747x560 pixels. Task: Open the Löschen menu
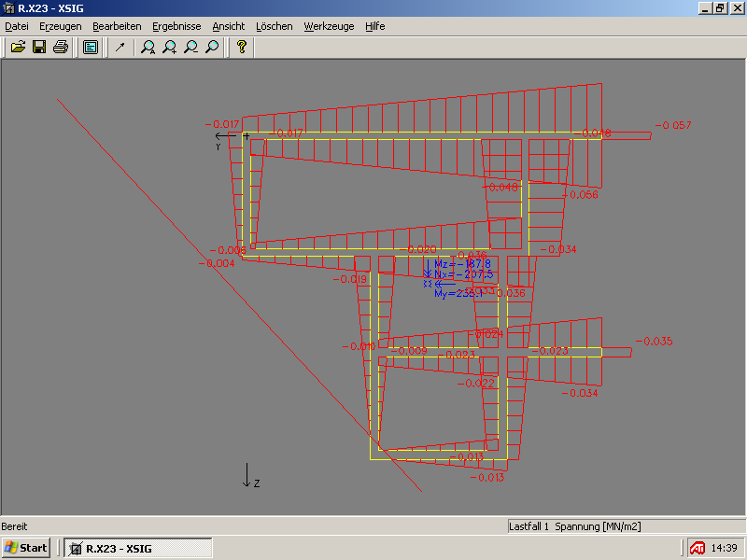pyautogui.click(x=275, y=26)
